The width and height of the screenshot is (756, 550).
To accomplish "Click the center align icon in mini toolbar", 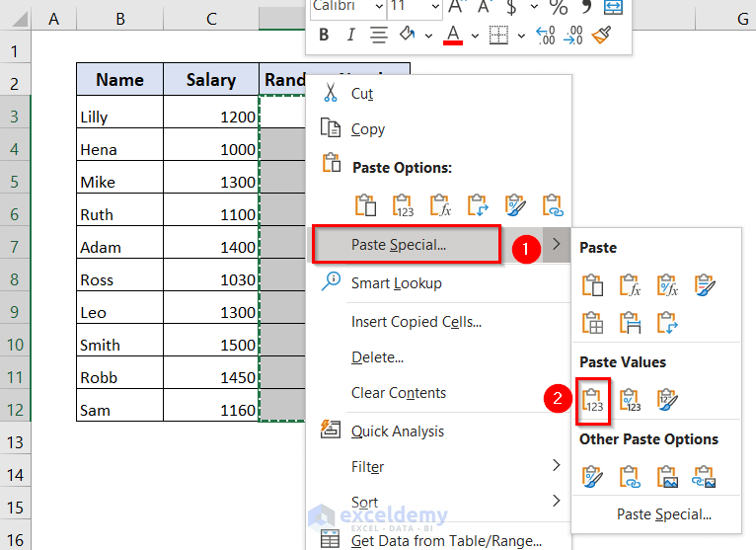I will pos(378,35).
